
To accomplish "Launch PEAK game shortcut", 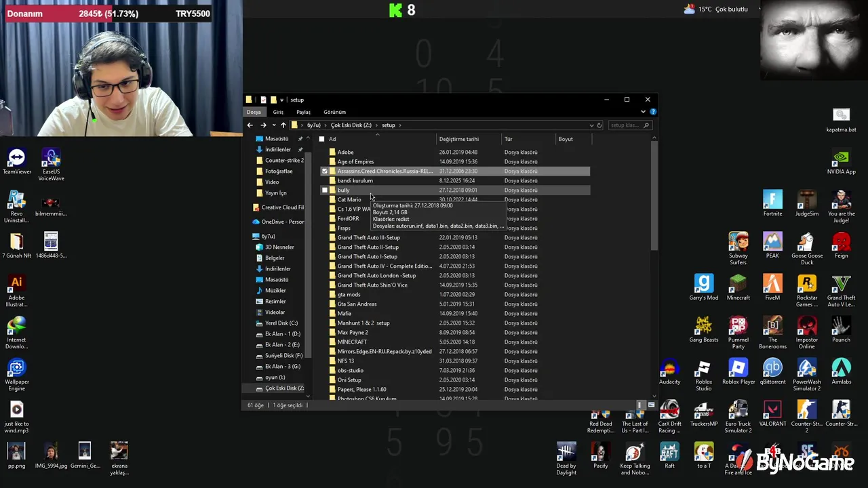I will pos(772,245).
